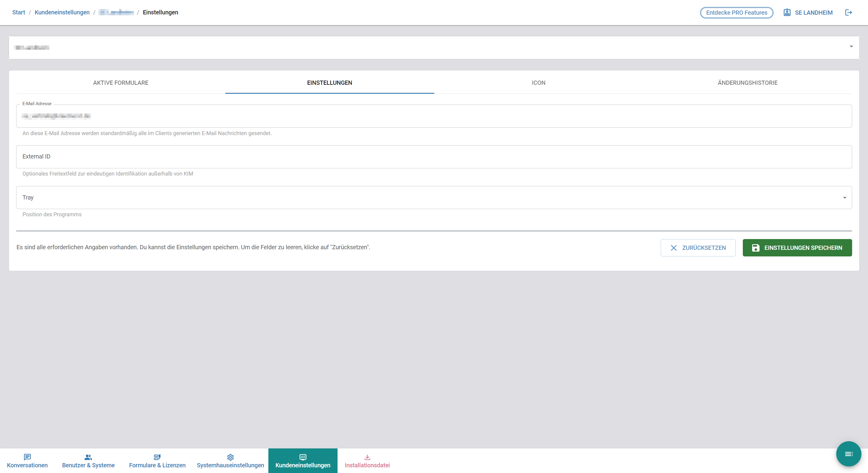Click Start breadcrumb link
Screen dimensions: 868x473
point(19,13)
